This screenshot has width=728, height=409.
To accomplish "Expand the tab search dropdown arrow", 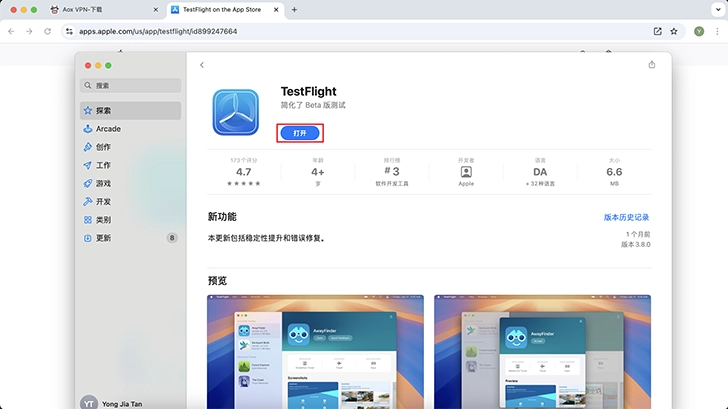I will 718,9.
